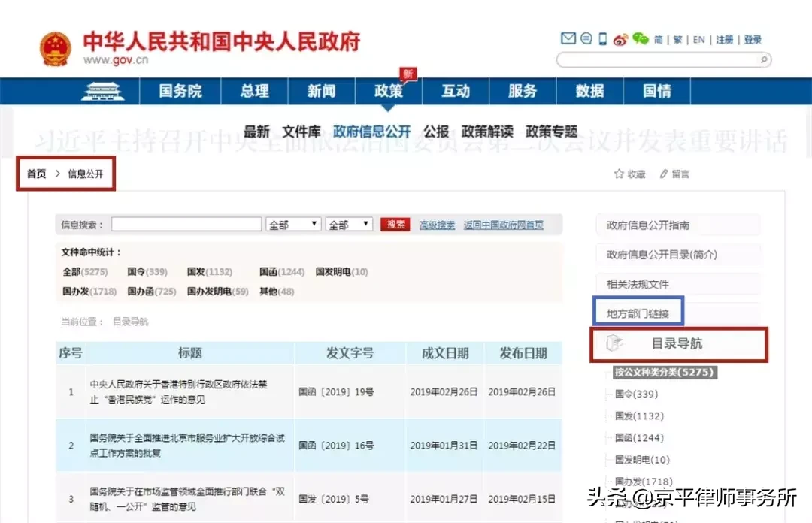Screen dimensions: 812x523
Task: Select the 国令(339) document category filter
Action: click(x=148, y=271)
